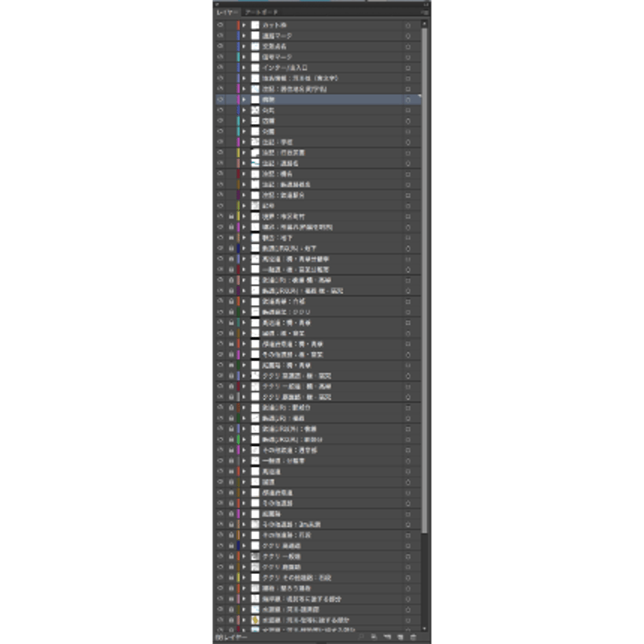Click the magenta color bar of 注記：学校 layer
Viewport: 644px width, 644px height.
click(238, 142)
